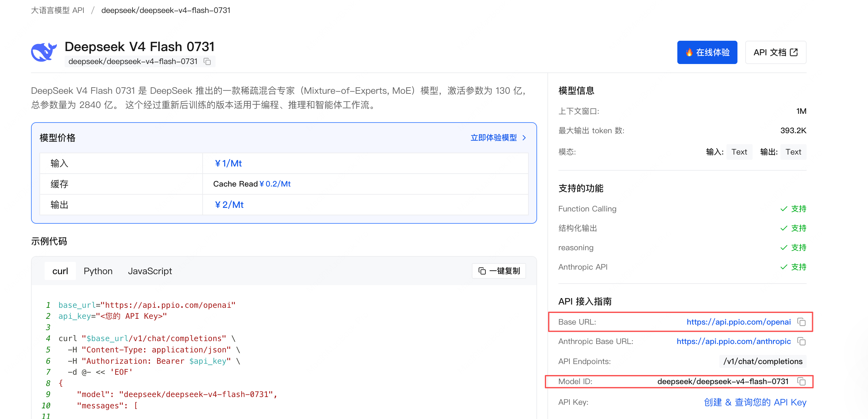Click the reasoning 支持 status
868x419 pixels.
coord(793,248)
